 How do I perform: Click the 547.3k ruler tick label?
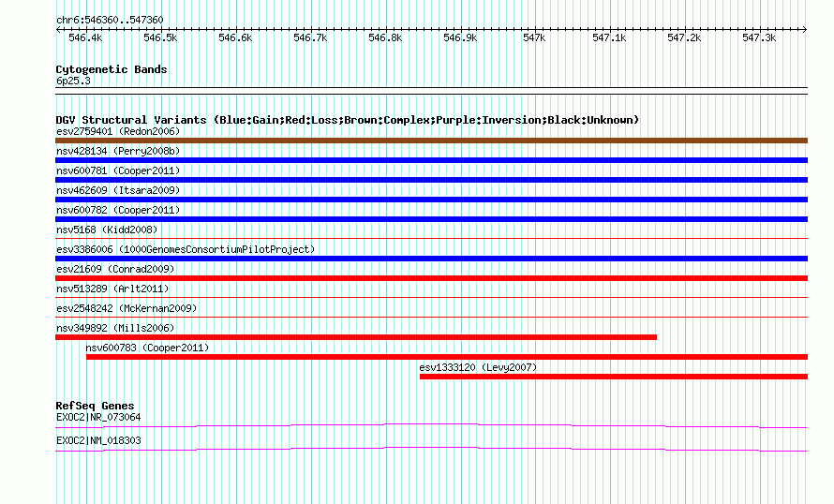click(x=760, y=37)
